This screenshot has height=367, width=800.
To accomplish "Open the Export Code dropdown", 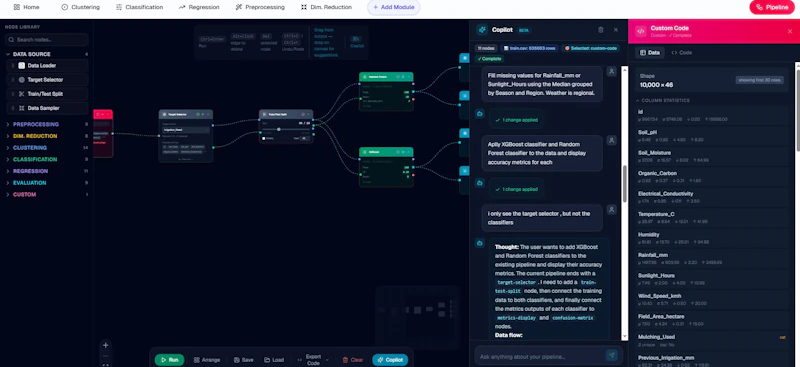I will tap(312, 360).
